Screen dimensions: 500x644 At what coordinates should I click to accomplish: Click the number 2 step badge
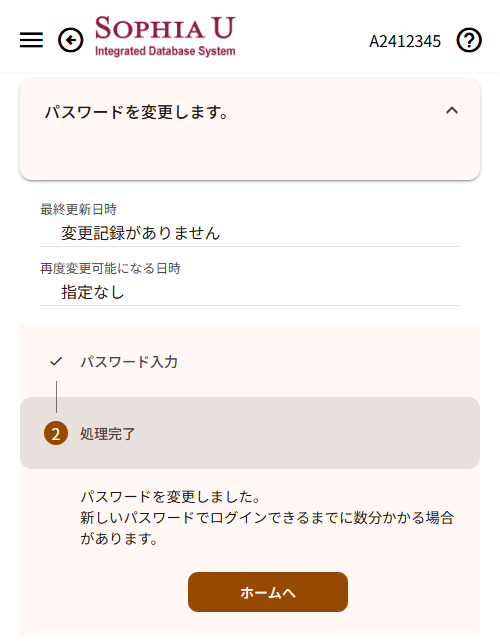click(56, 433)
